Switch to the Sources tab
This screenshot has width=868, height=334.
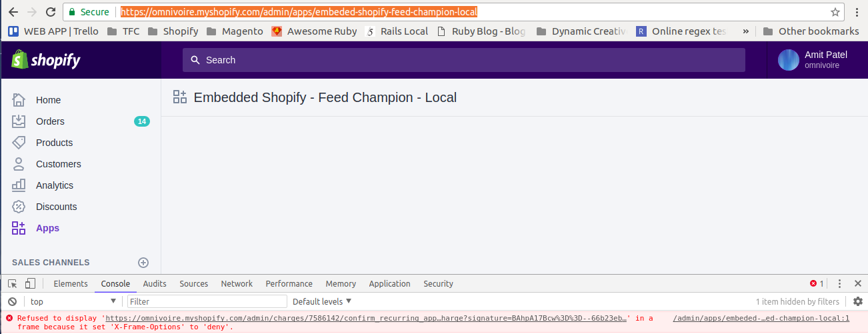(194, 283)
